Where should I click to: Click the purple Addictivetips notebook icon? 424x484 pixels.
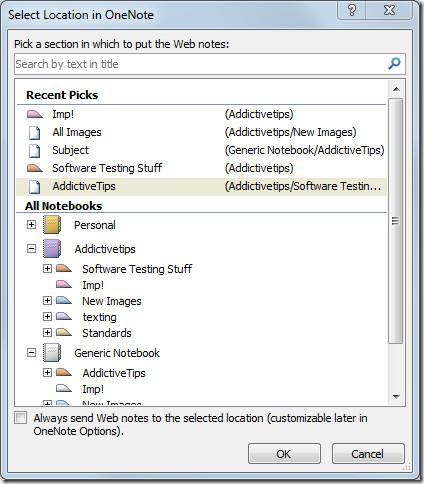tap(52, 249)
